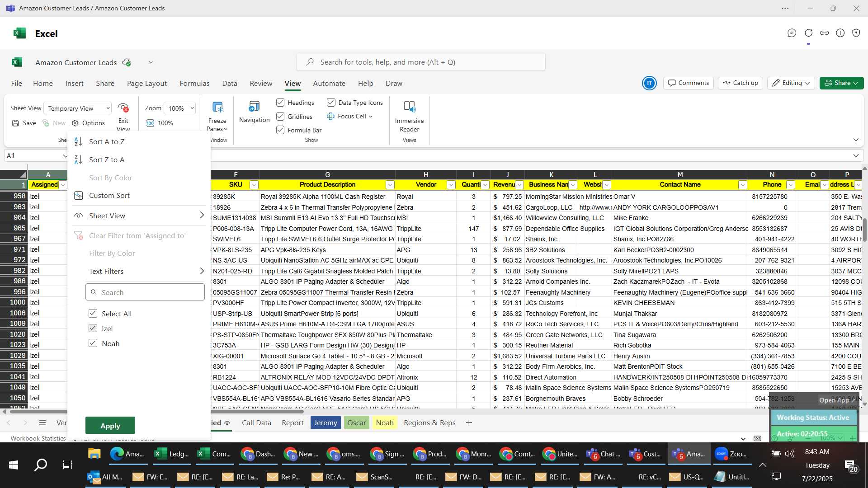Open the Assigned to column filter dropdown
868x488 pixels.
63,185
